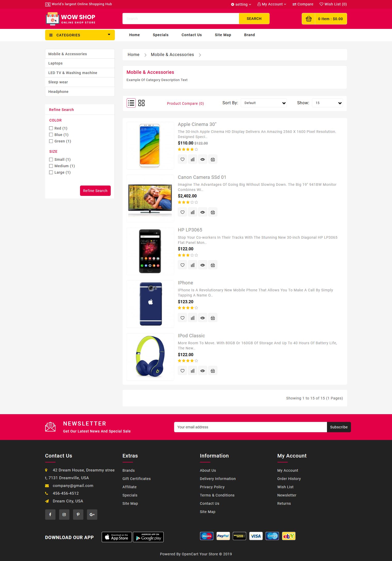The width and height of the screenshot is (392, 561).
Task: Click the Refine Search button
Action: click(95, 191)
